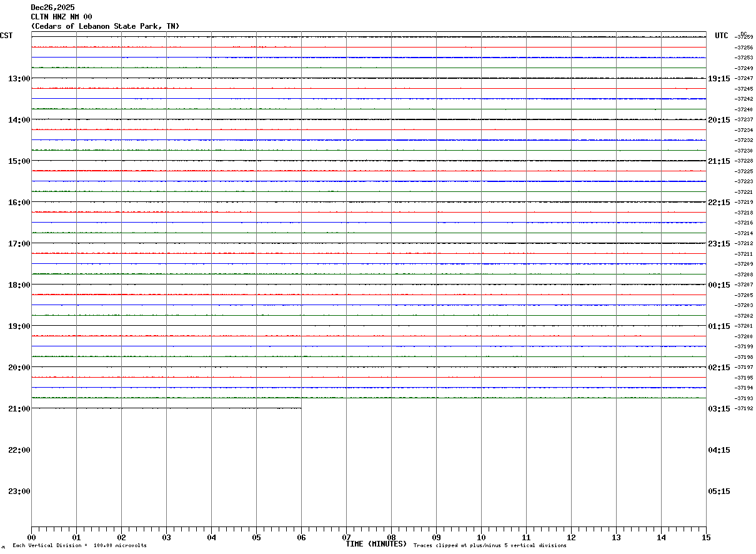Click minute axis label '03'
This screenshot has height=554, width=756.
coord(166,538)
